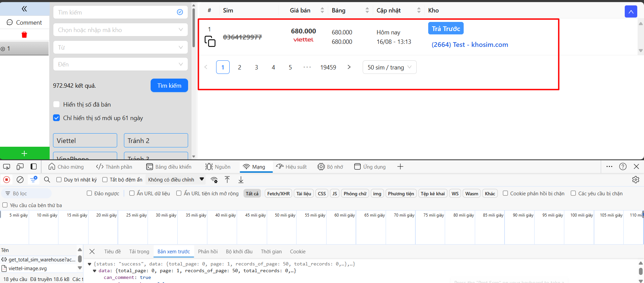Check 'Các yêu cầu bị chặn'
Viewport: 644px width, 283px height.
click(573, 193)
